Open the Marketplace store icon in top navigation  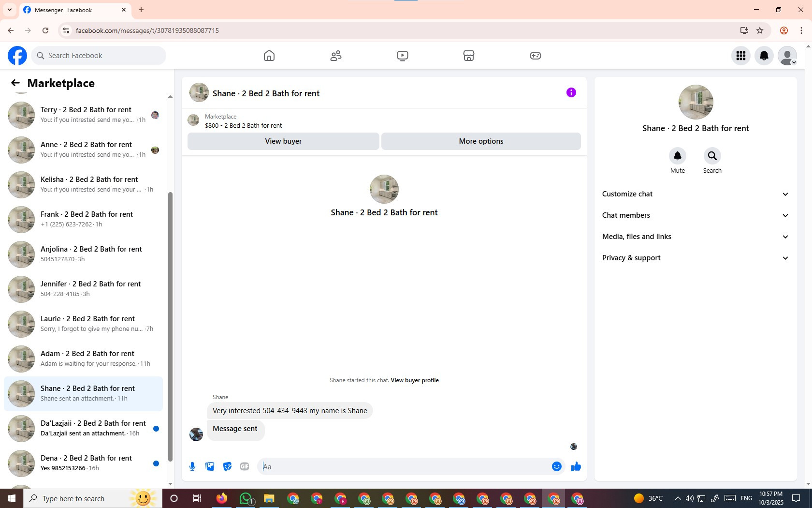pos(469,56)
